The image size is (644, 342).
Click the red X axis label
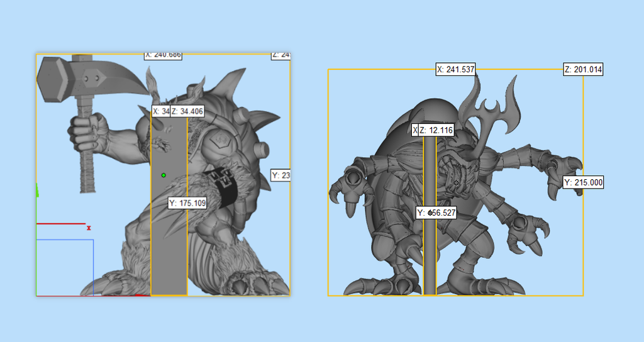tap(89, 228)
